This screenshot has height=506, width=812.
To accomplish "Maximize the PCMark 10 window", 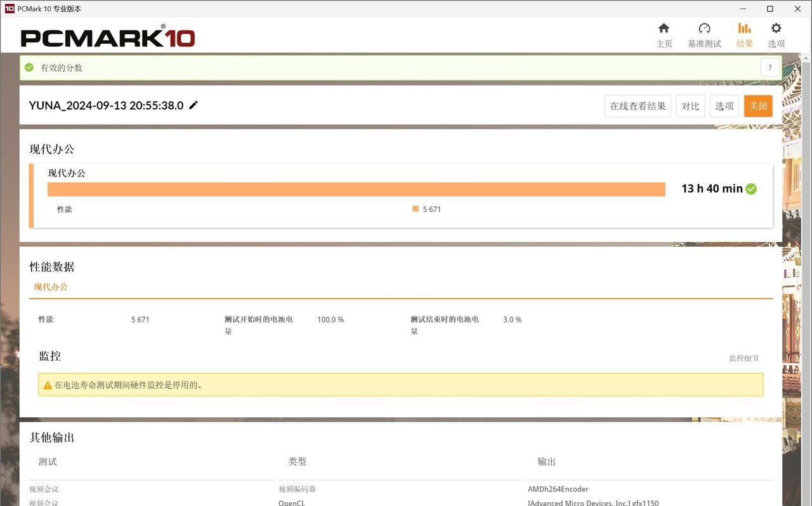I will click(770, 9).
